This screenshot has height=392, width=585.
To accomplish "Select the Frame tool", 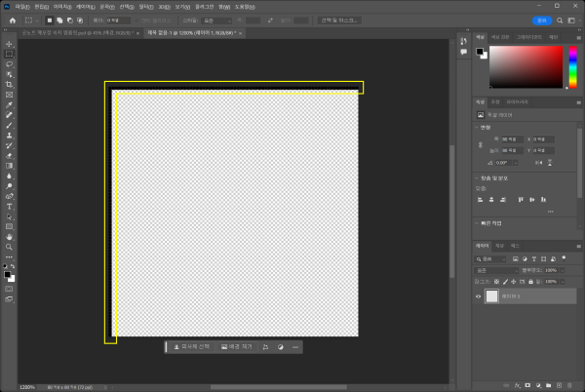I will (9, 95).
